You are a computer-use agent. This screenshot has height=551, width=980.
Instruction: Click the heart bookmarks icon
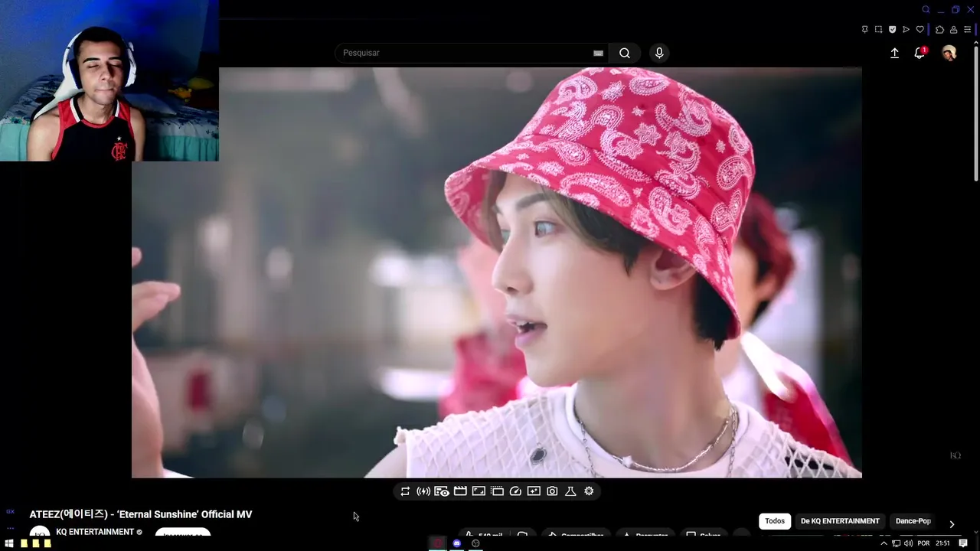(920, 30)
